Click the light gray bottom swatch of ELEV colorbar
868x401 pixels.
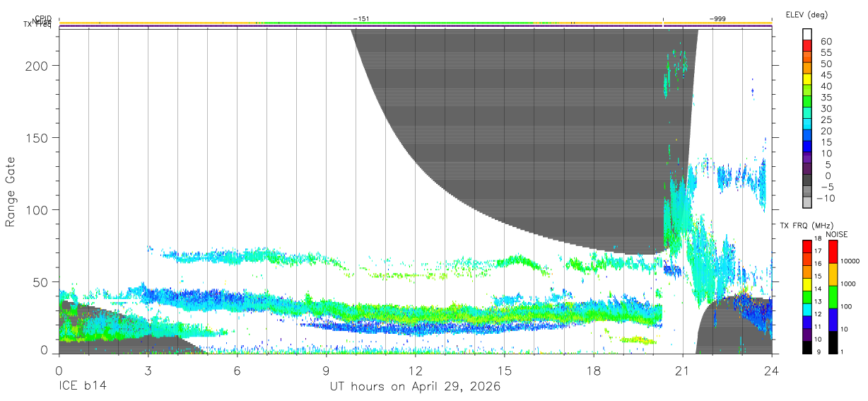(808, 202)
